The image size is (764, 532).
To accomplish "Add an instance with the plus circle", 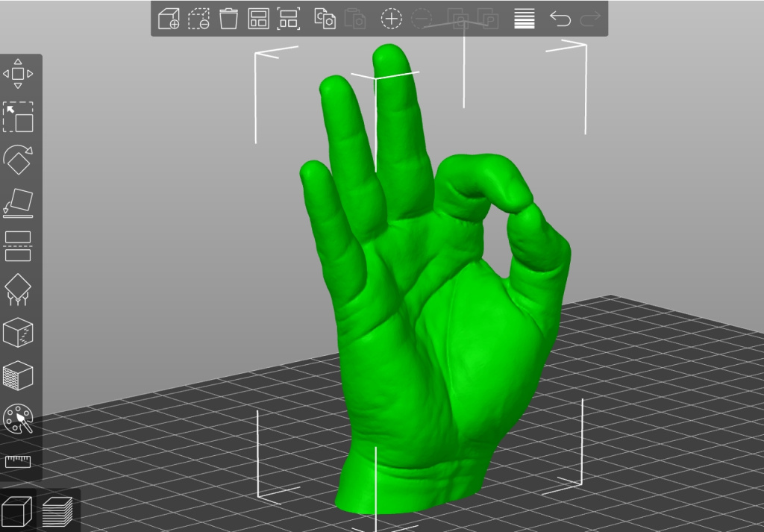I will (x=391, y=19).
